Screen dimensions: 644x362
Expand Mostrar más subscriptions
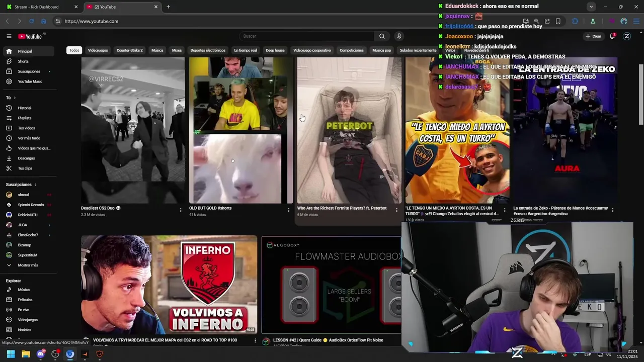click(x=28, y=265)
